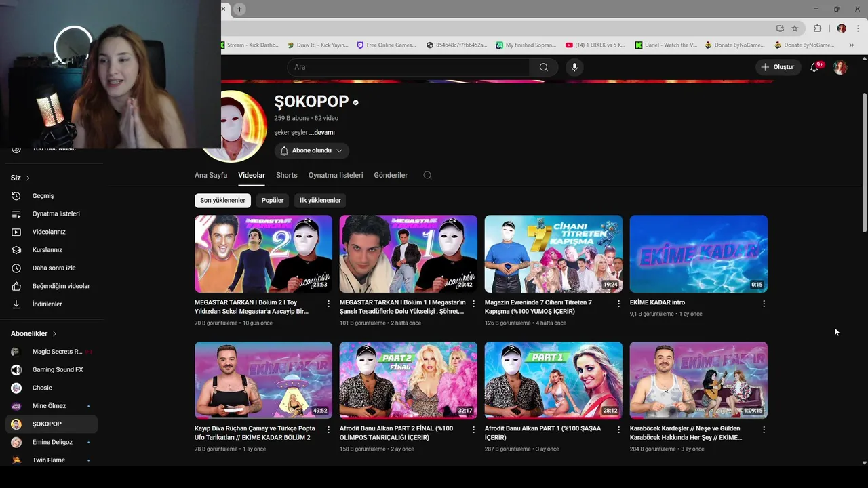Screen dimensions: 868x488
Task: Open options menu for EKİME KADAR intro
Action: point(764,304)
